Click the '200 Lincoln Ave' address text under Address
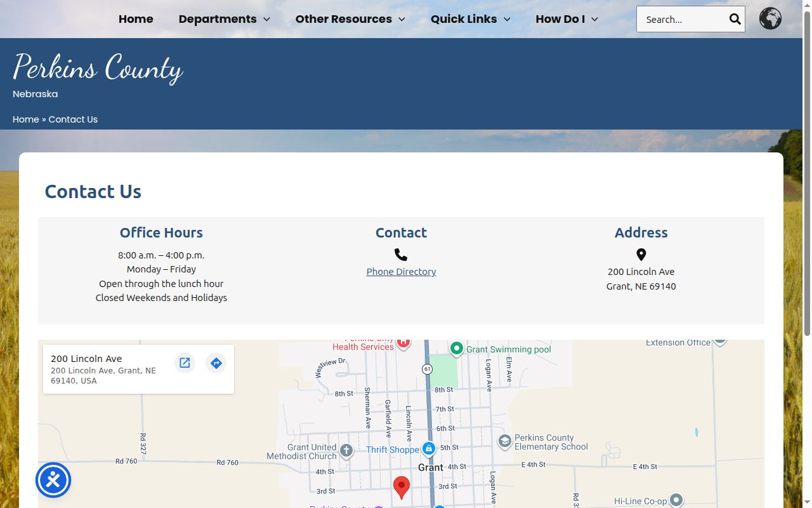The width and height of the screenshot is (812, 508). pos(641,272)
